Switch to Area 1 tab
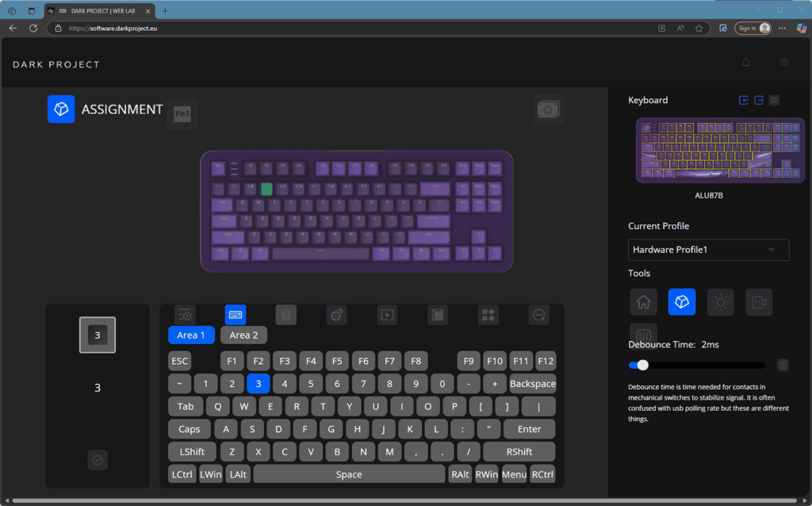Screen dimensions: 812x506 191,335
